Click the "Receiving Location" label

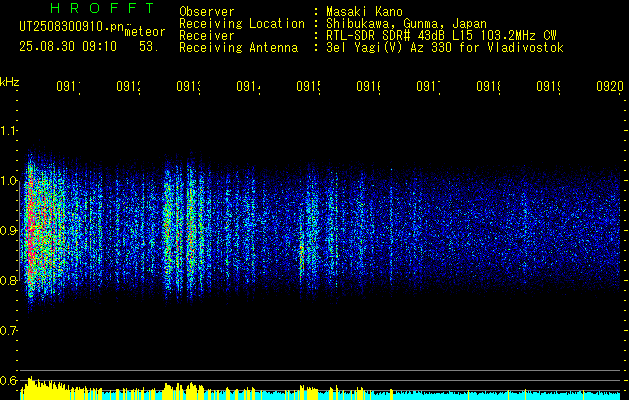pyautogui.click(x=242, y=24)
